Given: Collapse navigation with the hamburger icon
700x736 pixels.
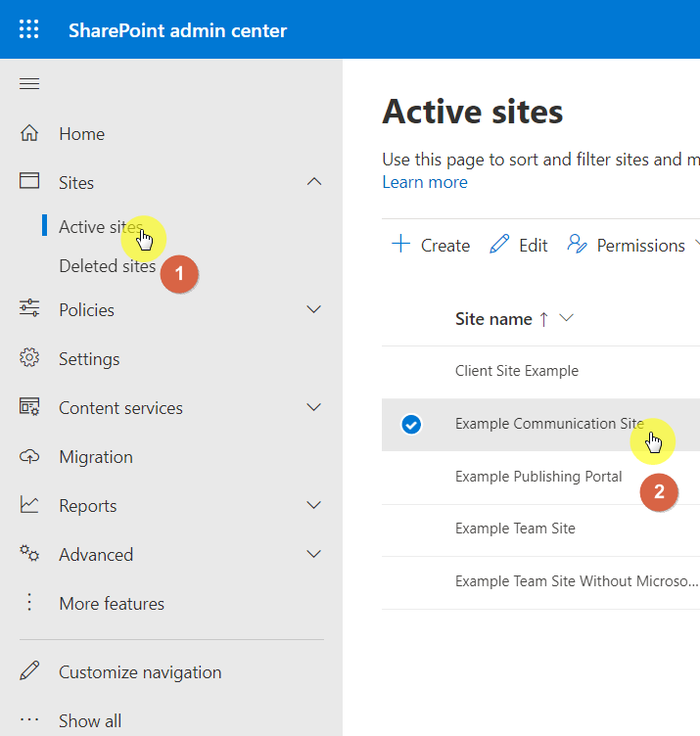Looking at the screenshot, I should click(29, 83).
